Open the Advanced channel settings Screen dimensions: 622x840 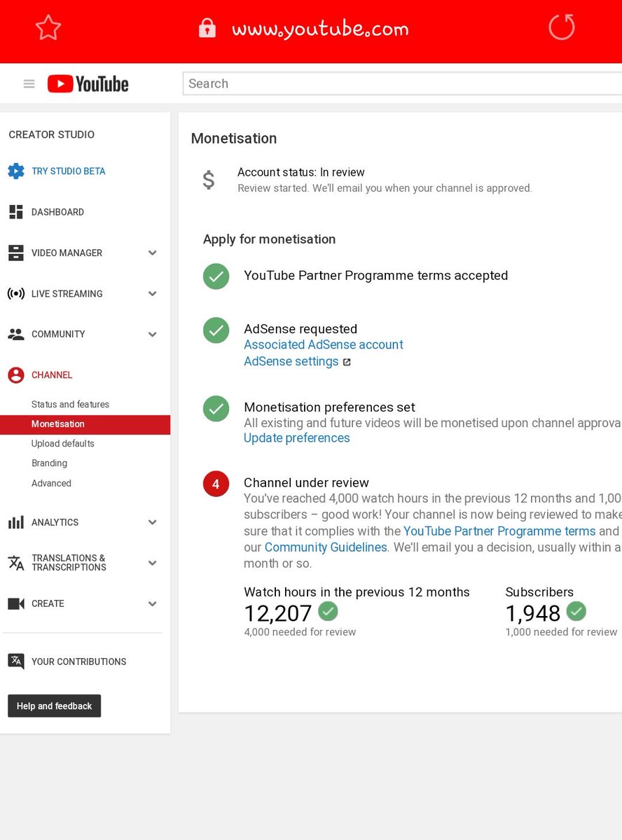pos(51,483)
